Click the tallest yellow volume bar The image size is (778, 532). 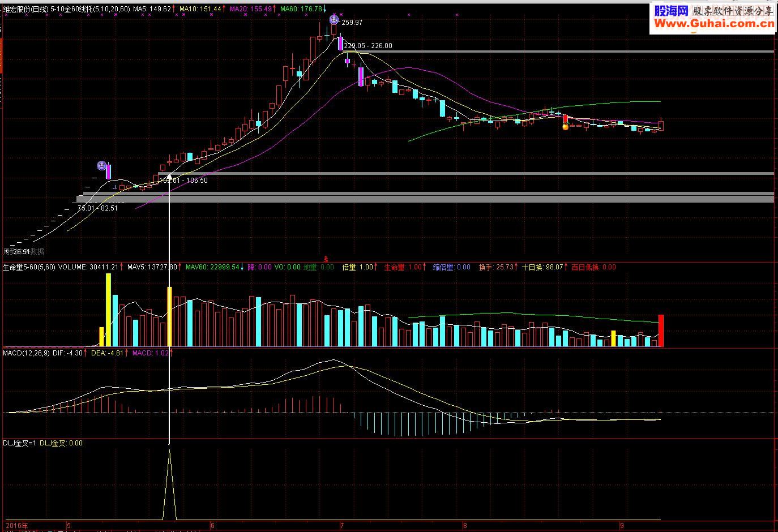[108, 310]
